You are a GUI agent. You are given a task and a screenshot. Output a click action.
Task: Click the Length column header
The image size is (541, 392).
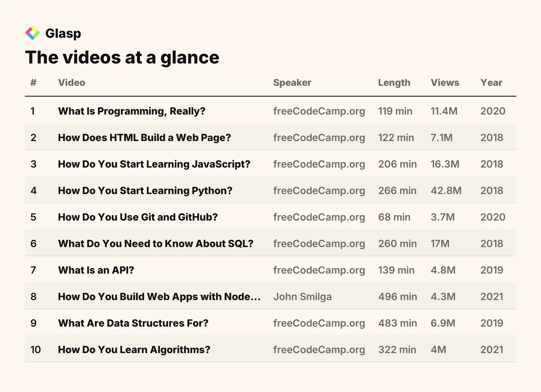[394, 83]
